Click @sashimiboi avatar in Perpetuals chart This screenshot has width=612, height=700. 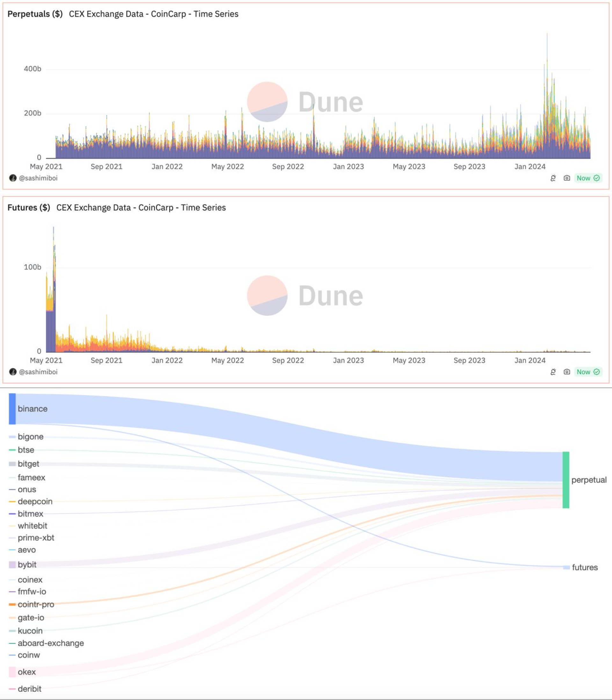coord(13,178)
